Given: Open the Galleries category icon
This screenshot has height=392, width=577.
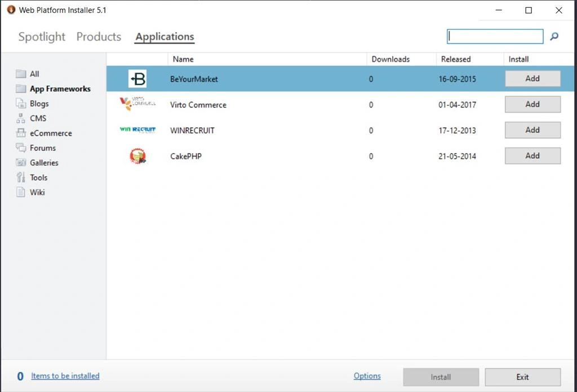Looking at the screenshot, I should pos(21,162).
